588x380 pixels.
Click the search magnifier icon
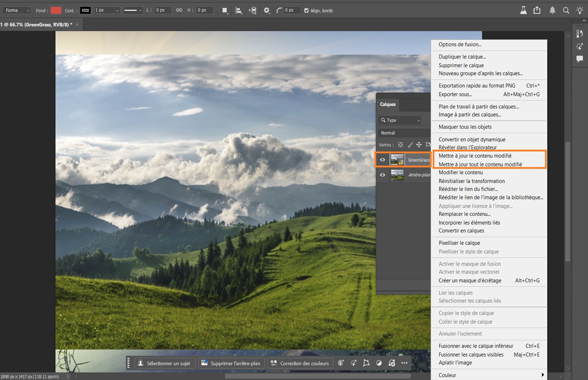(x=566, y=10)
